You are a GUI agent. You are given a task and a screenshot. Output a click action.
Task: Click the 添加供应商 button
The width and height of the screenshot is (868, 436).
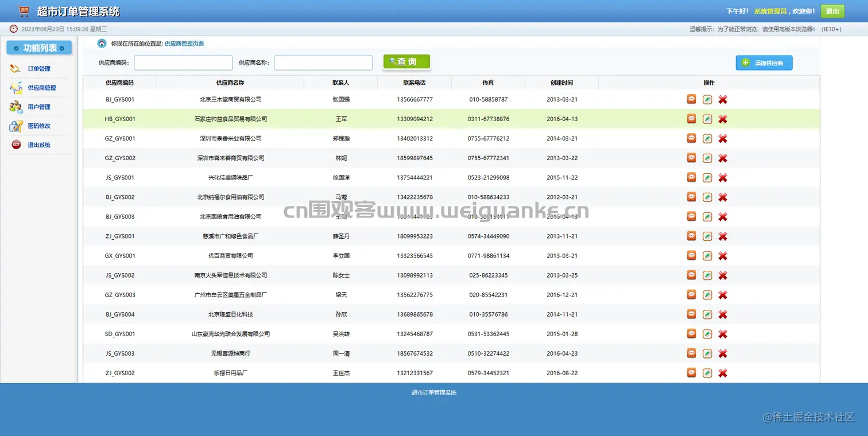[764, 63]
